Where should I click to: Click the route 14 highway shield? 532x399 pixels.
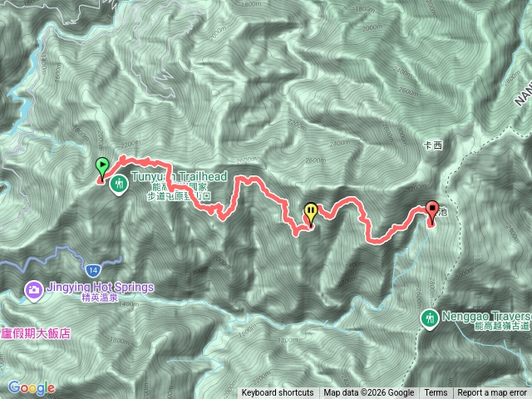(93, 270)
